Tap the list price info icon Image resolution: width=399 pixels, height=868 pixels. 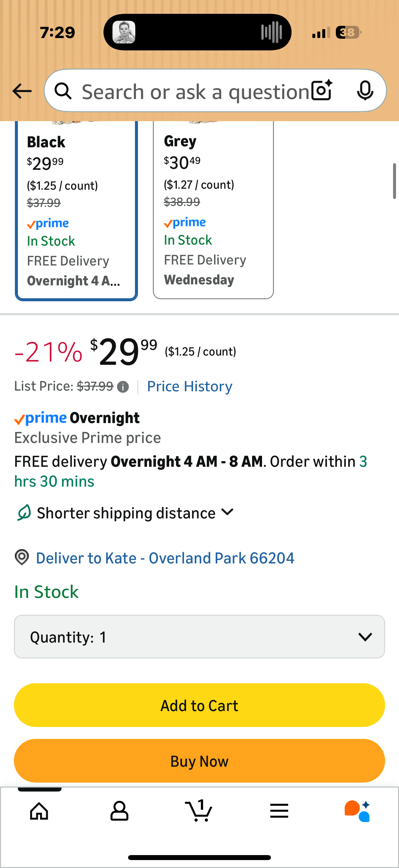(123, 387)
